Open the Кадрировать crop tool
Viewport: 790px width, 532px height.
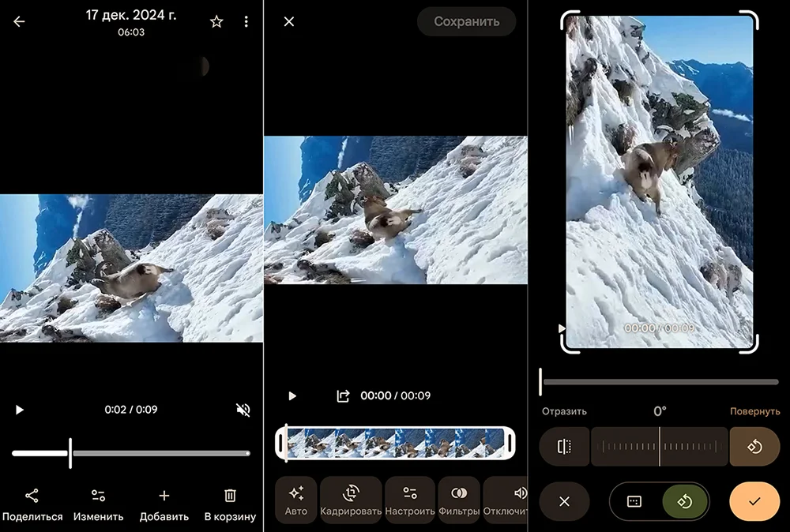click(x=351, y=500)
